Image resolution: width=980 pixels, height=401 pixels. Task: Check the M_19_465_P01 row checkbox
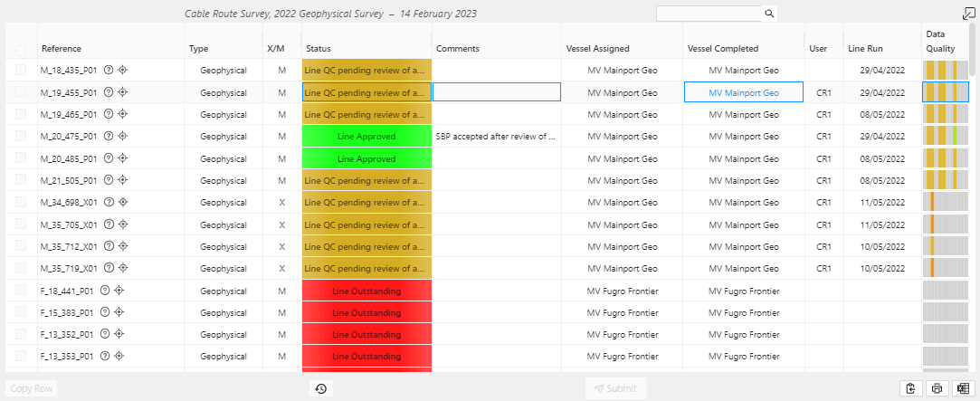tap(21, 114)
